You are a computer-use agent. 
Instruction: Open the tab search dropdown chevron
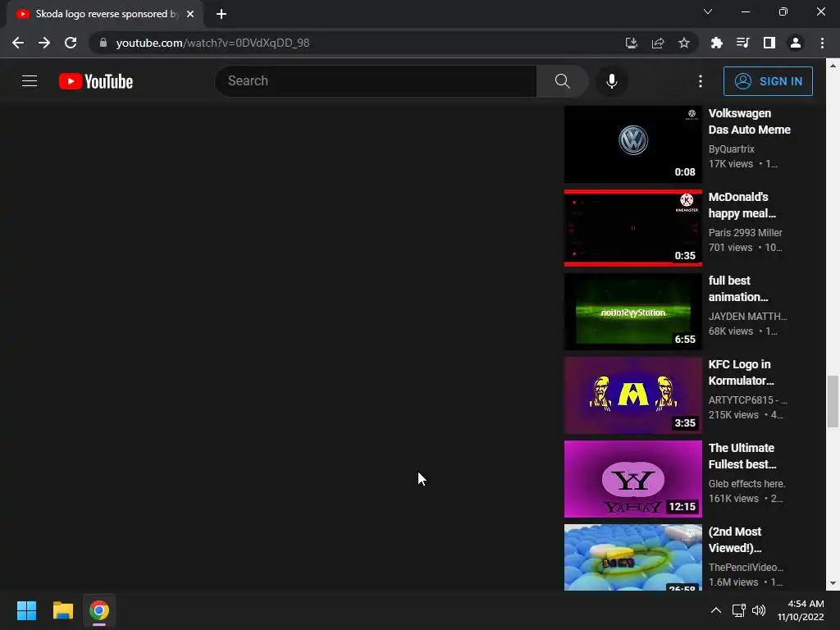(x=708, y=11)
